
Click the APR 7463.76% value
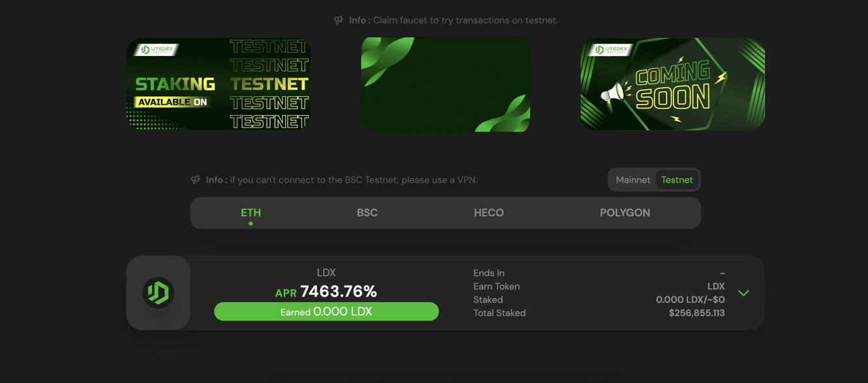point(326,291)
